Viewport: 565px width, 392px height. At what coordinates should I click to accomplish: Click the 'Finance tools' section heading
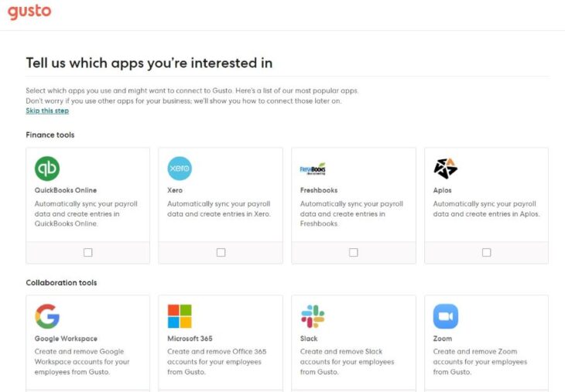(x=50, y=135)
